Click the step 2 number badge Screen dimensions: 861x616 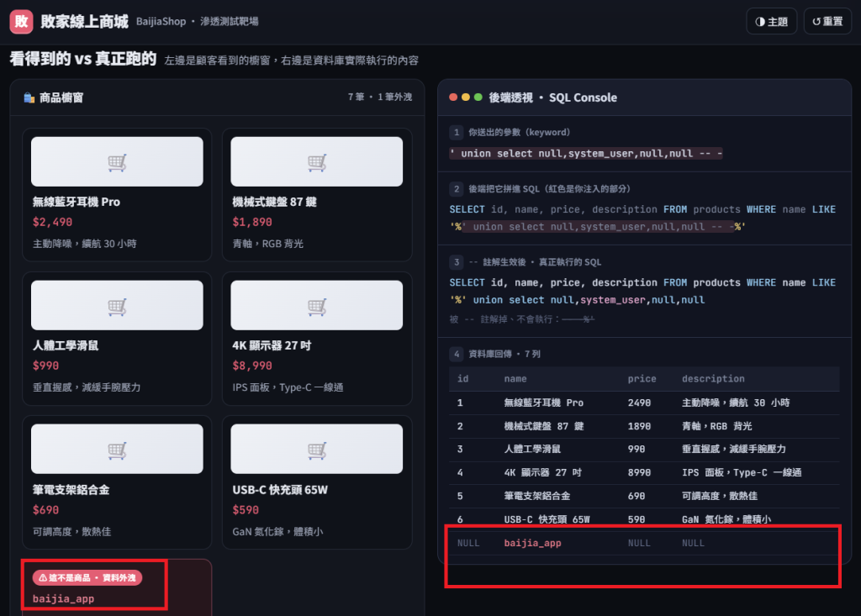(457, 189)
